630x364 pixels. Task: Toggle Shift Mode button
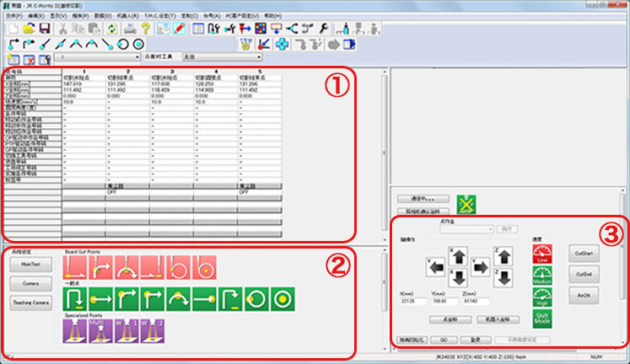click(x=541, y=320)
